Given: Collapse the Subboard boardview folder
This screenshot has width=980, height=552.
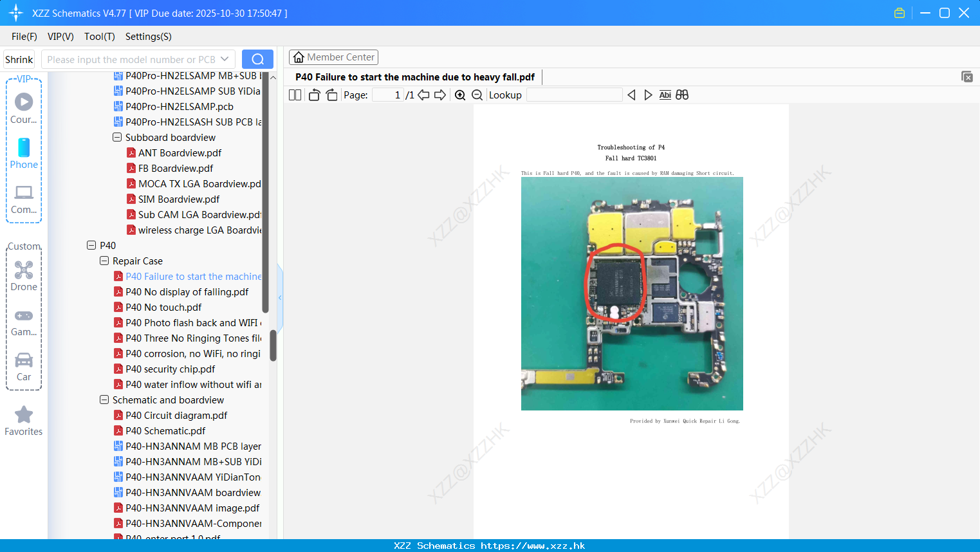Looking at the screenshot, I should click(117, 137).
